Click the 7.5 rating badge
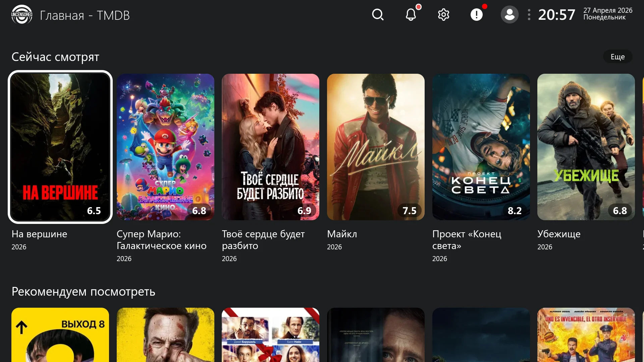Image resolution: width=644 pixels, height=362 pixels. click(409, 210)
